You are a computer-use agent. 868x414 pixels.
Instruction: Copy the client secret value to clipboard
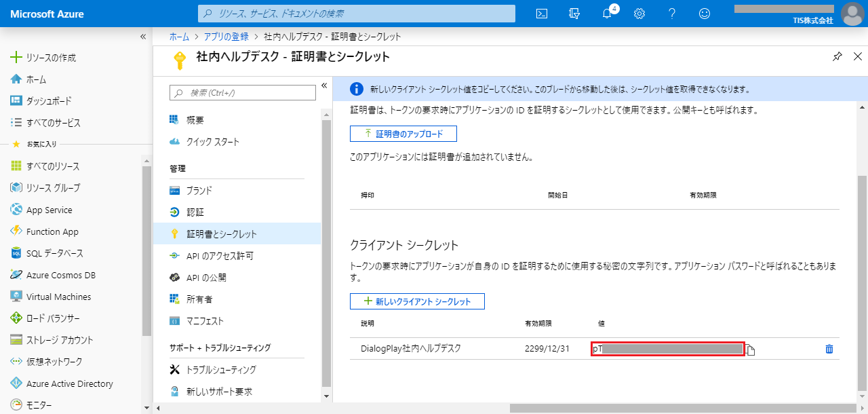pyautogui.click(x=751, y=350)
